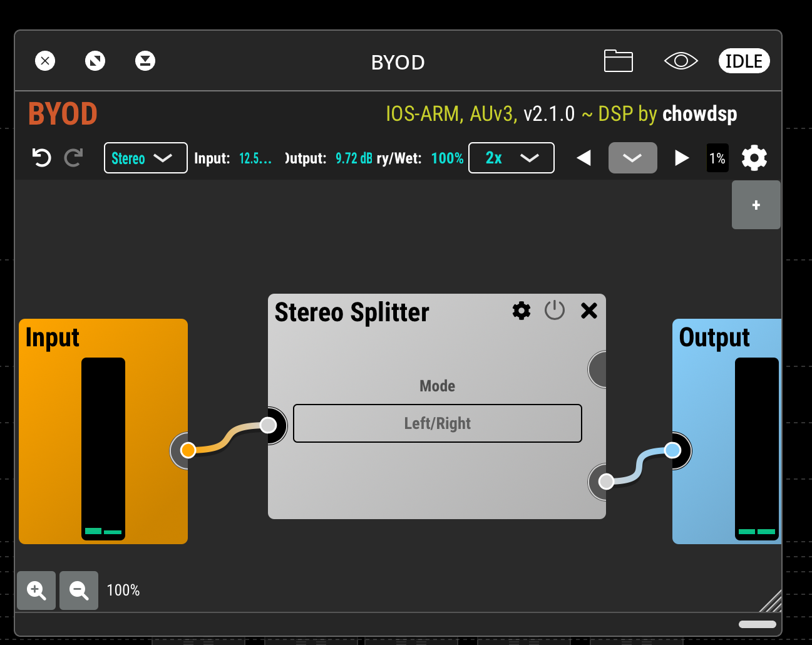Go to the next preset

(682, 158)
